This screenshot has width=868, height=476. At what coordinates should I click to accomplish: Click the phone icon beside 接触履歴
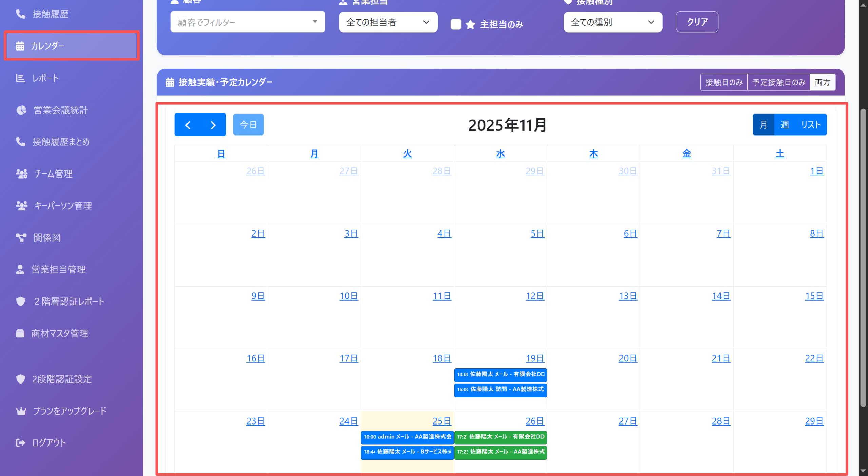click(x=20, y=14)
